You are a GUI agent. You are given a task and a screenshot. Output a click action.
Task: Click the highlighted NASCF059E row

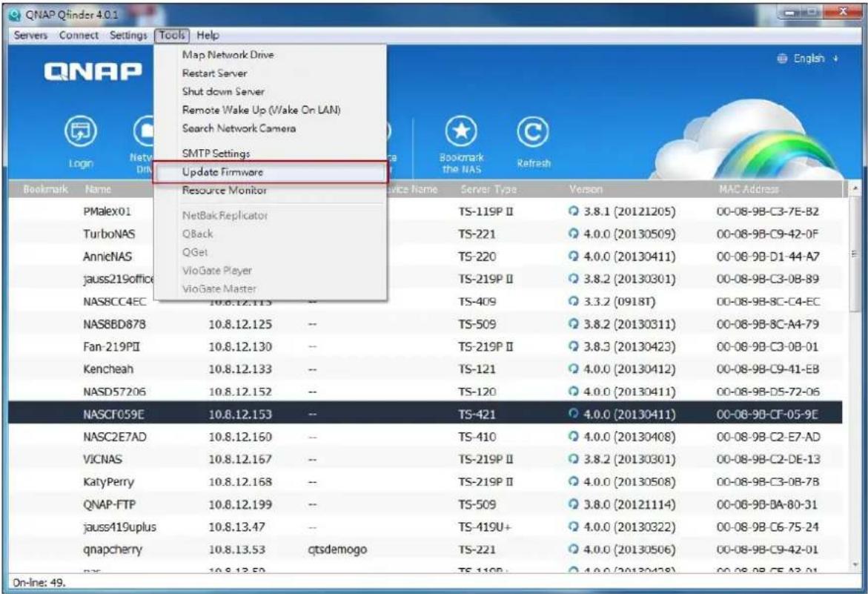(x=425, y=414)
